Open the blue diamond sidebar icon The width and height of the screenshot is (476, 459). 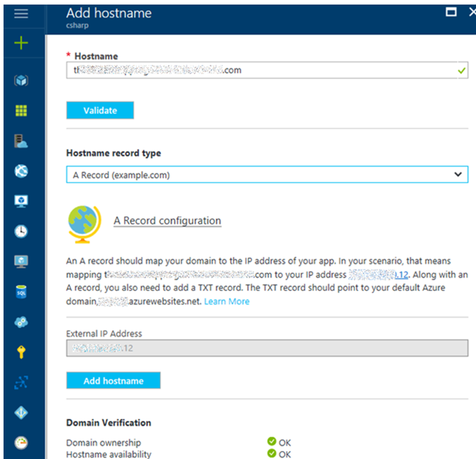pyautogui.click(x=21, y=413)
